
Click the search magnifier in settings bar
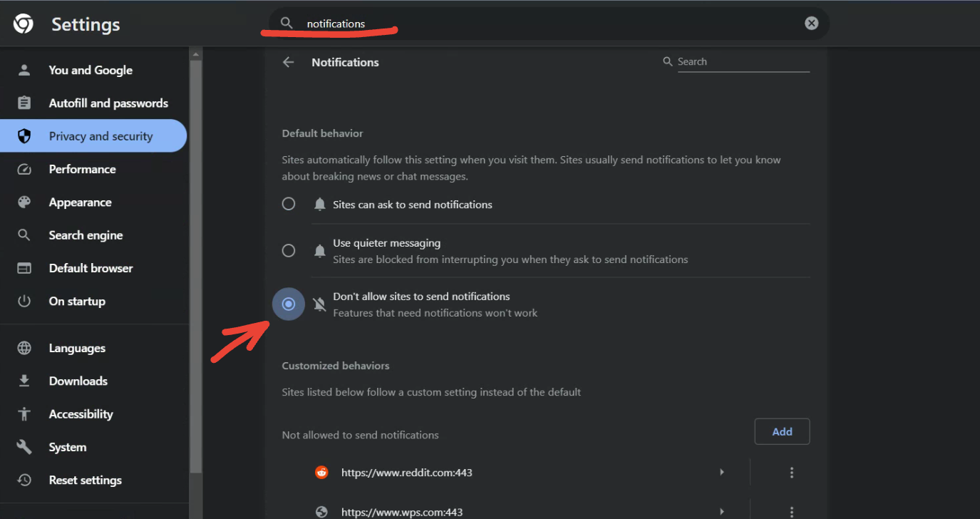287,24
